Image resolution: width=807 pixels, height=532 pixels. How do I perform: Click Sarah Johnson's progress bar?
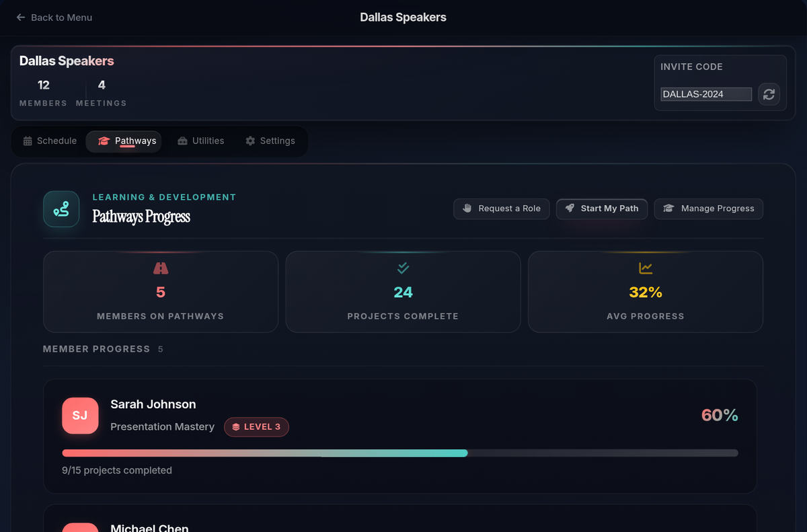click(400, 453)
